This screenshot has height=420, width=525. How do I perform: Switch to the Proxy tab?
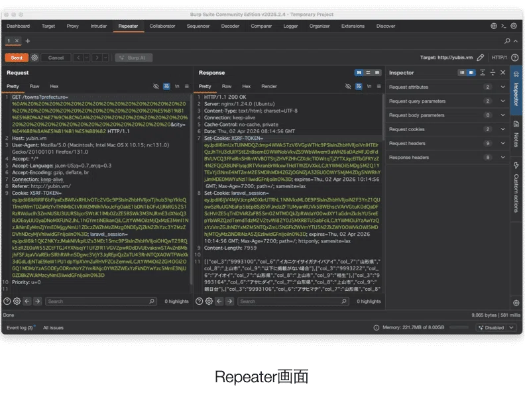pyautogui.click(x=72, y=26)
